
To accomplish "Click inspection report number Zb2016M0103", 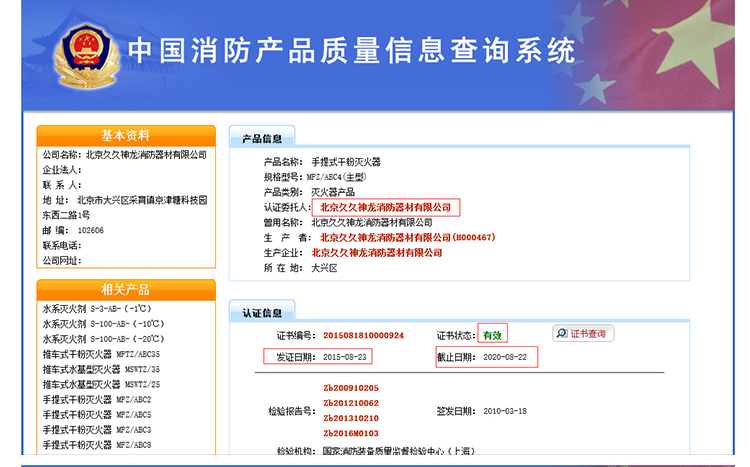I will pyautogui.click(x=350, y=433).
